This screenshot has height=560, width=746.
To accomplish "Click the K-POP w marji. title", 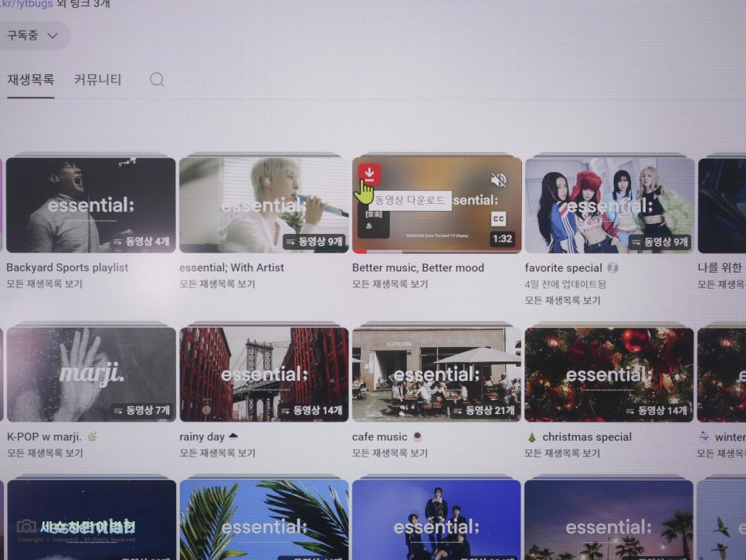I will 44,436.
